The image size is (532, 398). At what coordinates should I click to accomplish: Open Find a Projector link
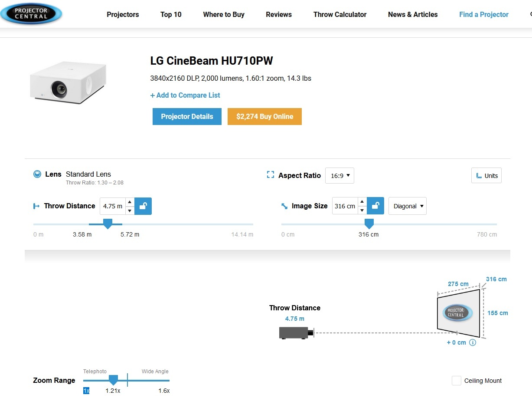click(x=484, y=14)
